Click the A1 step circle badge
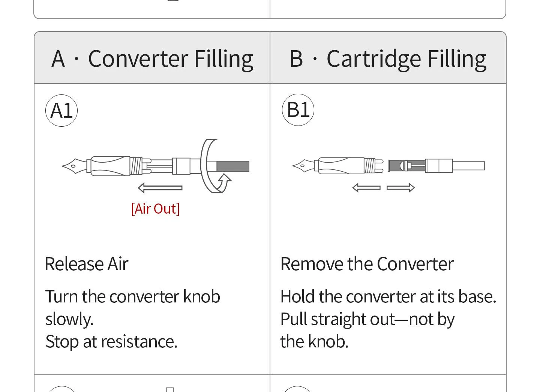 coord(61,111)
